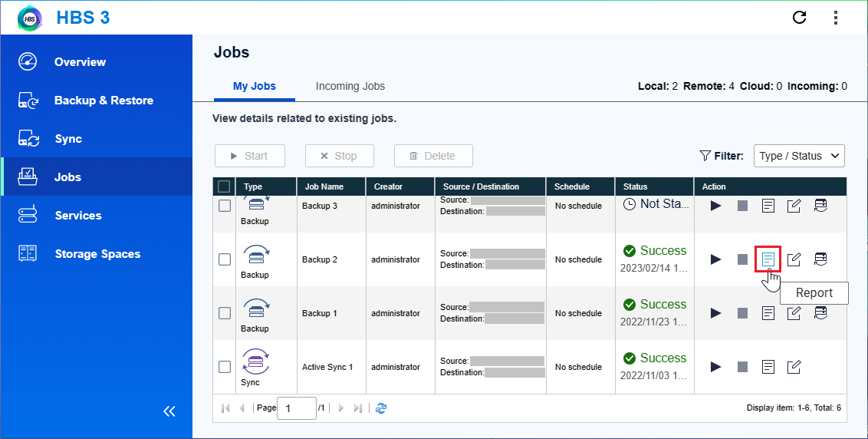Click the Sync type icon for Active Sync 1

tap(256, 361)
